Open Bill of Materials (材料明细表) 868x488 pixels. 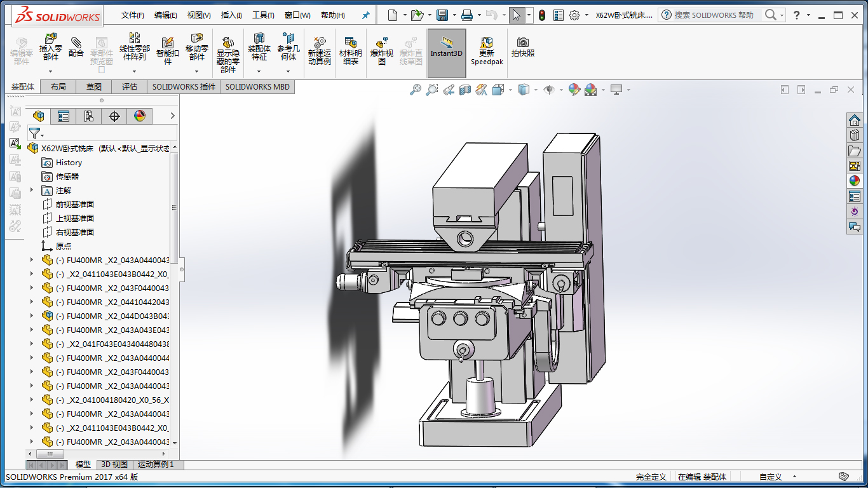click(351, 51)
